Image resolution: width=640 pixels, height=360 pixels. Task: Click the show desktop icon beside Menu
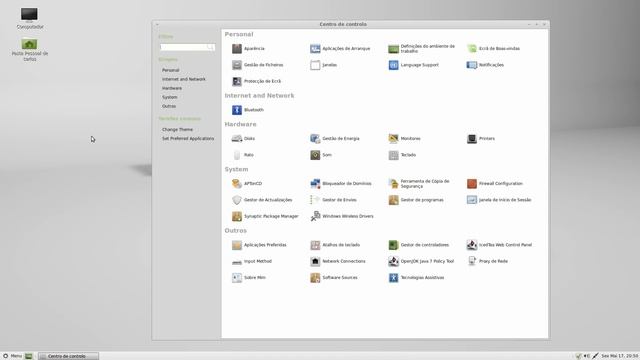pos(29,356)
